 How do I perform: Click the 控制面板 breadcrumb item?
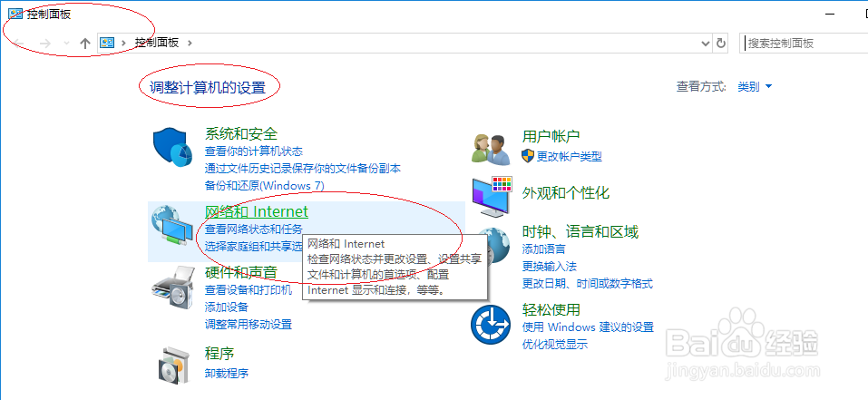click(x=157, y=43)
